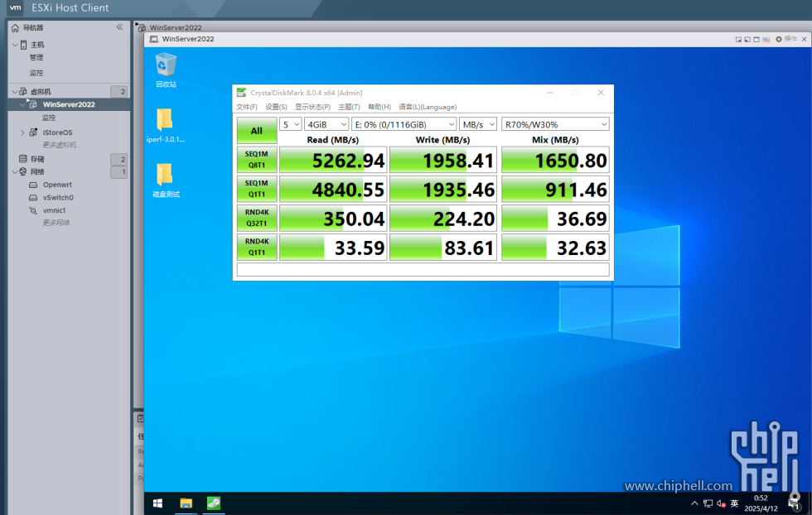Click the storage icon beside 存储
The width and height of the screenshot is (812, 515).
click(x=23, y=158)
